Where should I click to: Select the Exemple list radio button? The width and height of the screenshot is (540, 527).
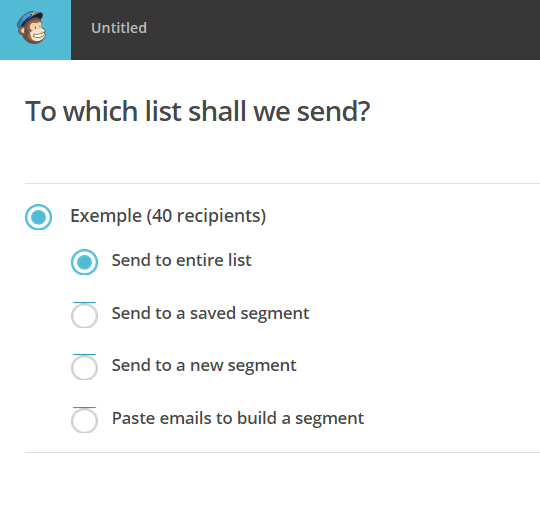(x=39, y=217)
